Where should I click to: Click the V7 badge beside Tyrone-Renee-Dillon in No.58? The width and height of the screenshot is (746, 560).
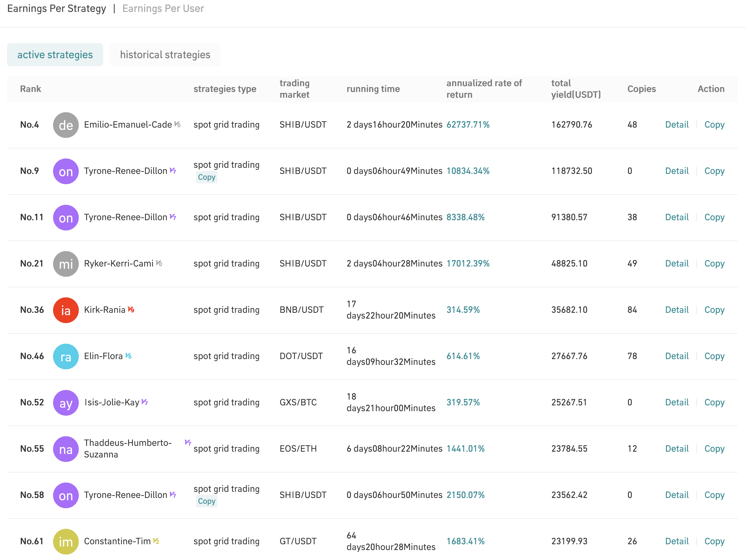pyautogui.click(x=173, y=495)
